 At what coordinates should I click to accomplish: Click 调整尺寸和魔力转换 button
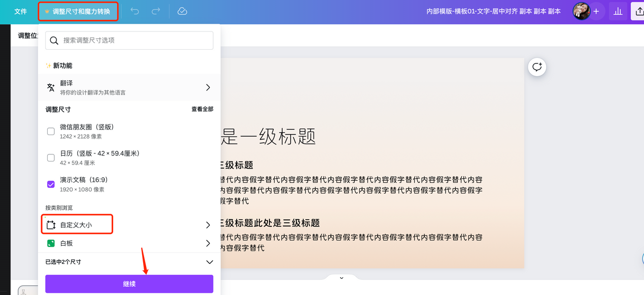tap(78, 11)
